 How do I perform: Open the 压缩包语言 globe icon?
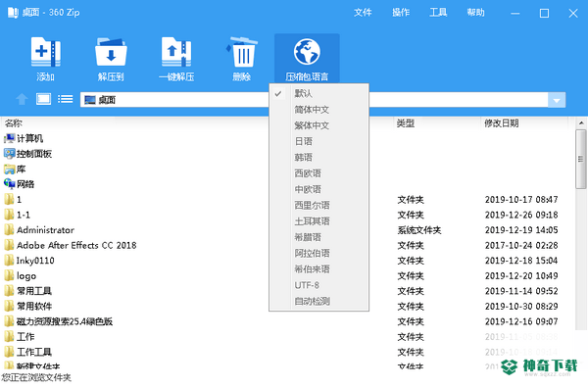click(x=307, y=52)
